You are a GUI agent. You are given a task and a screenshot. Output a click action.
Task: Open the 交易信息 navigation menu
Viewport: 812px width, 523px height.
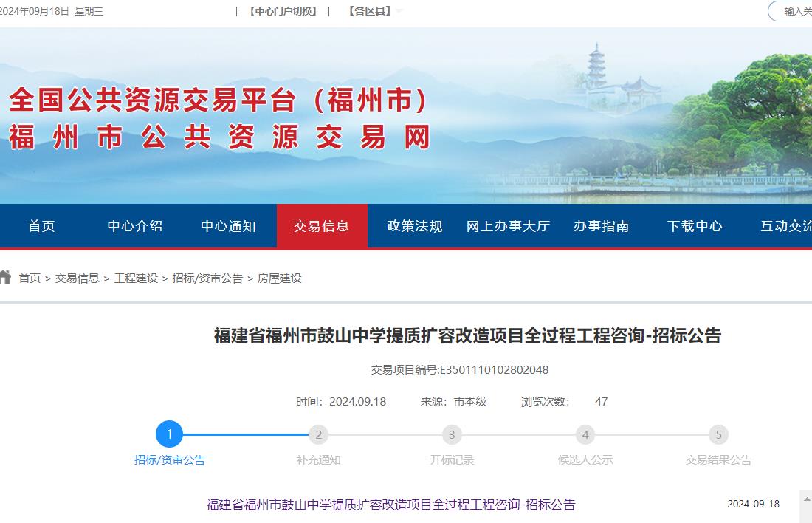[322, 226]
